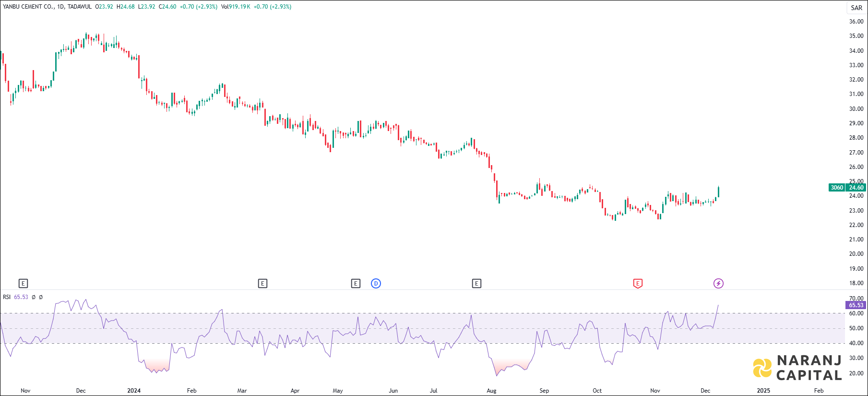The height and width of the screenshot is (396, 868).
Task: Click the close value C24.60
Action: click(167, 7)
